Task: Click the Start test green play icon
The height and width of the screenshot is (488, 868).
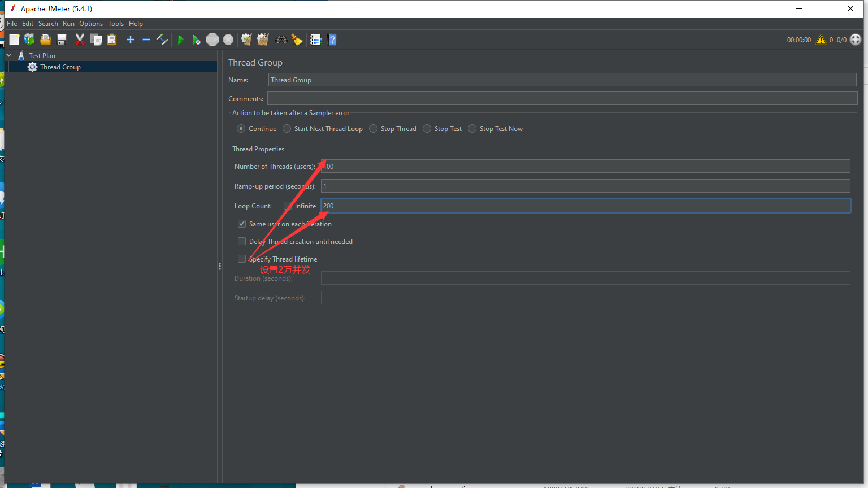Action: click(181, 40)
